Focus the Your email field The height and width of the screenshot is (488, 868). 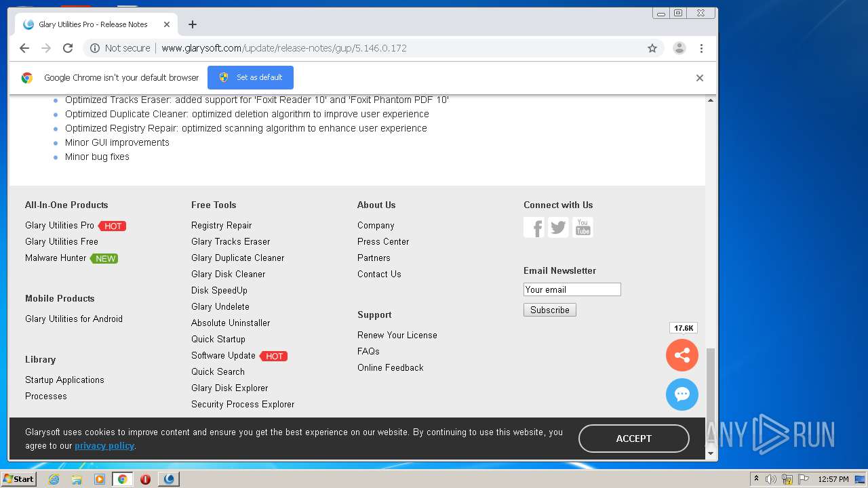(x=572, y=289)
